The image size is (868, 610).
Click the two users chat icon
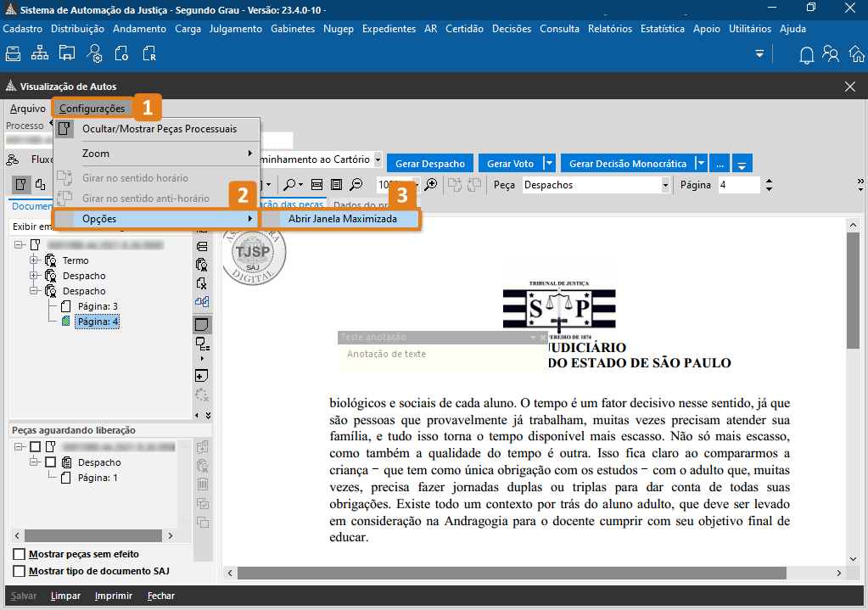tap(831, 53)
